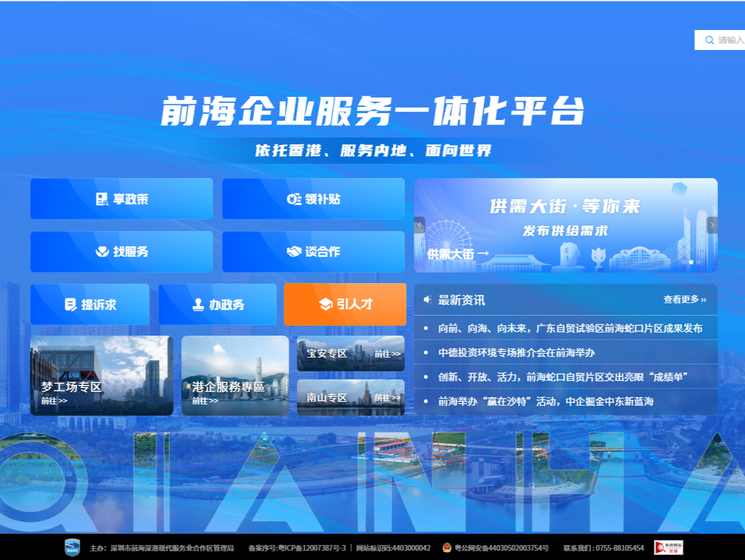The height and width of the screenshot is (560, 745).
Task: Open 粤ICP备12007387号-3 record link
Action: click(x=297, y=548)
